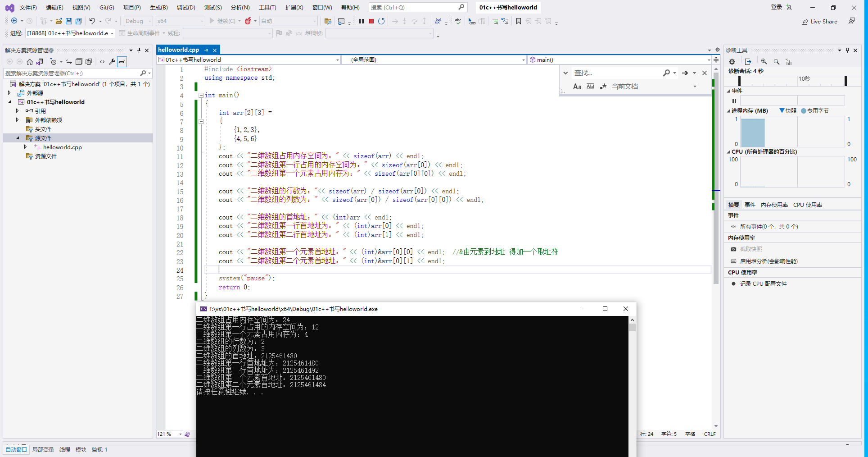Toggle auto-hide pin on Solution Explorer panel
This screenshot has height=457, width=868.
pos(139,50)
